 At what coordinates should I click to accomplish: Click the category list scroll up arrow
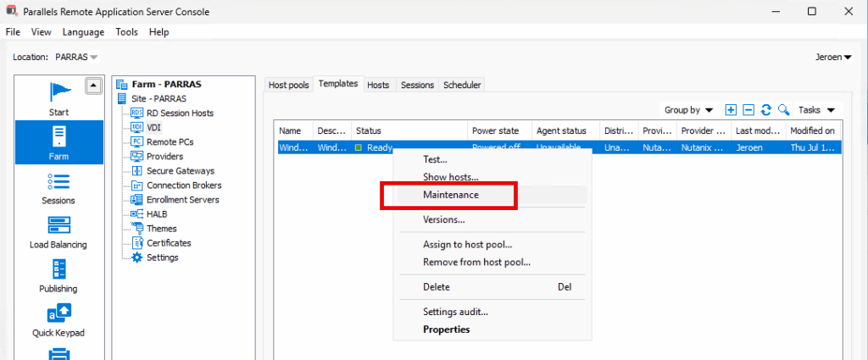coord(93,86)
